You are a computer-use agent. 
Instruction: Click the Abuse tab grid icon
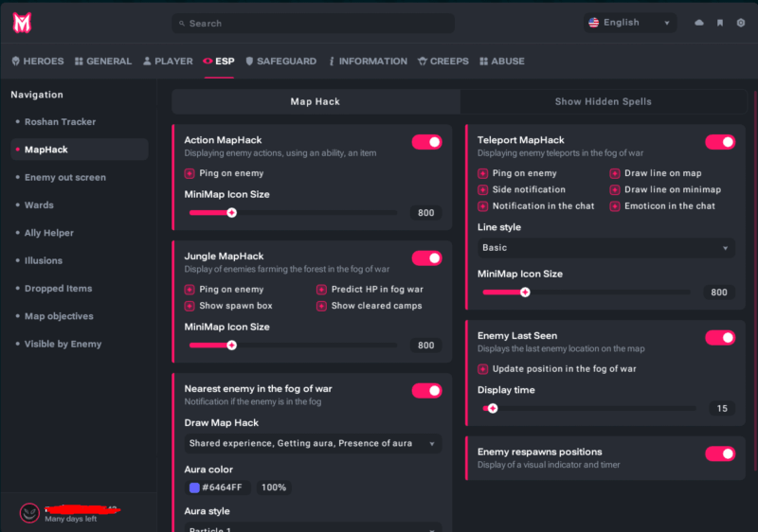(483, 61)
